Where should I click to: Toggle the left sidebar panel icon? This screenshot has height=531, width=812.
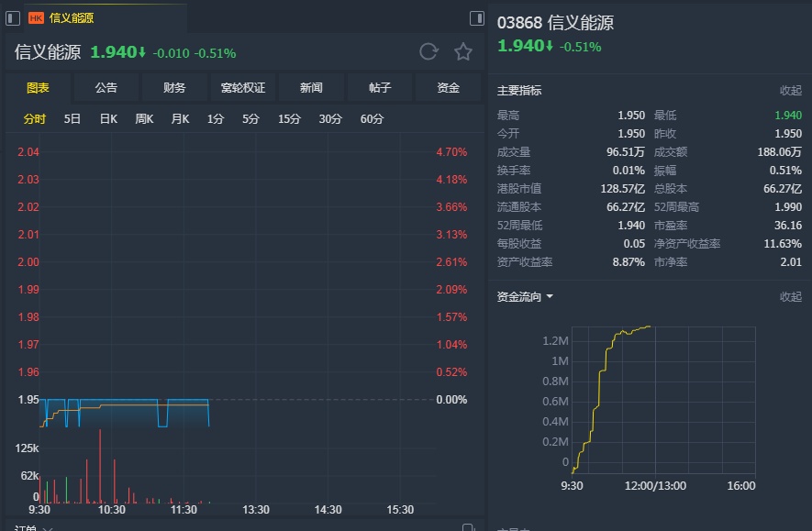coord(13,18)
